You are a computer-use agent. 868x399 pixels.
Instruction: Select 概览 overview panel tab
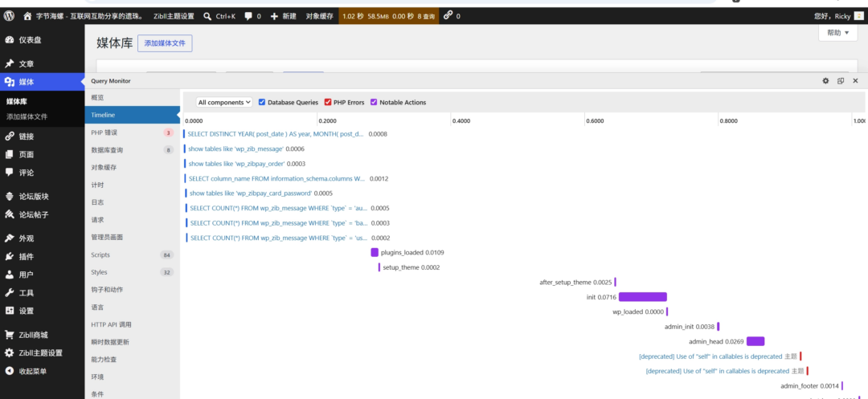pos(133,97)
